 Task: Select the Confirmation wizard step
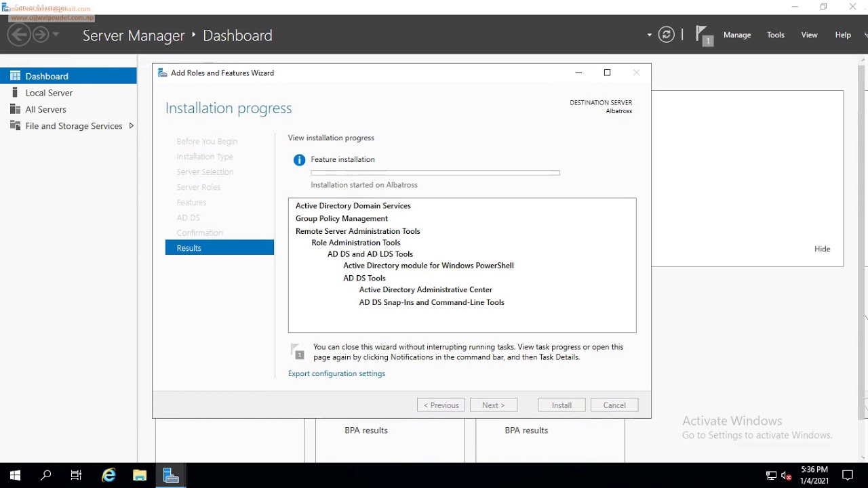click(x=199, y=232)
